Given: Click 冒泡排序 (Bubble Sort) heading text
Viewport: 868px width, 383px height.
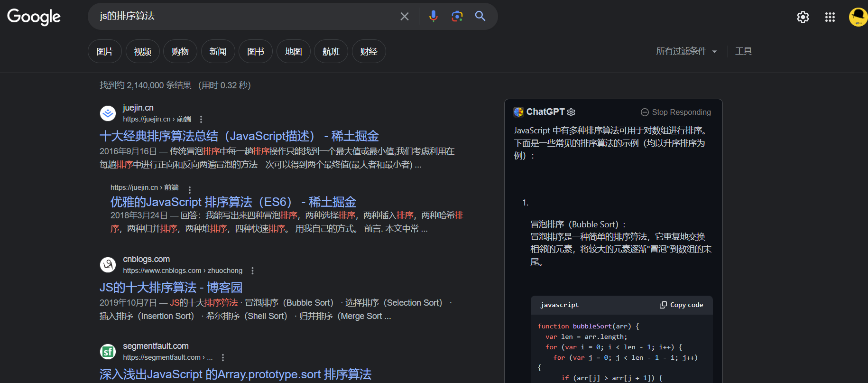Looking at the screenshot, I should tap(578, 224).
